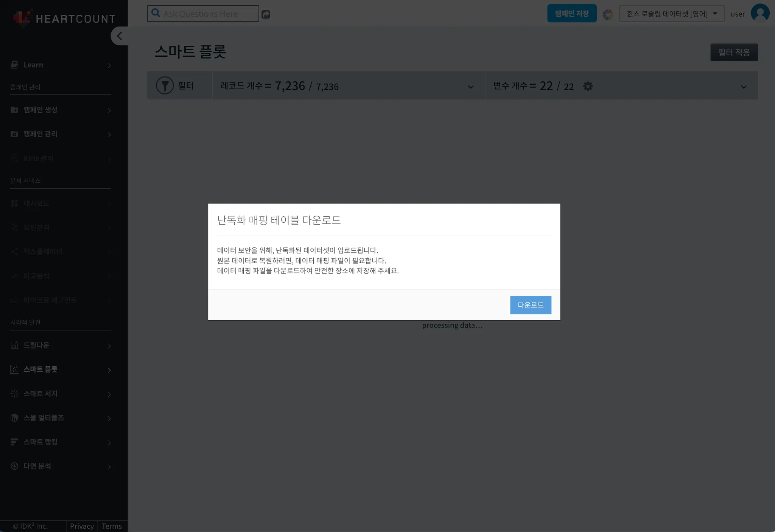
Task: Click the user avatar icon
Action: click(x=760, y=13)
